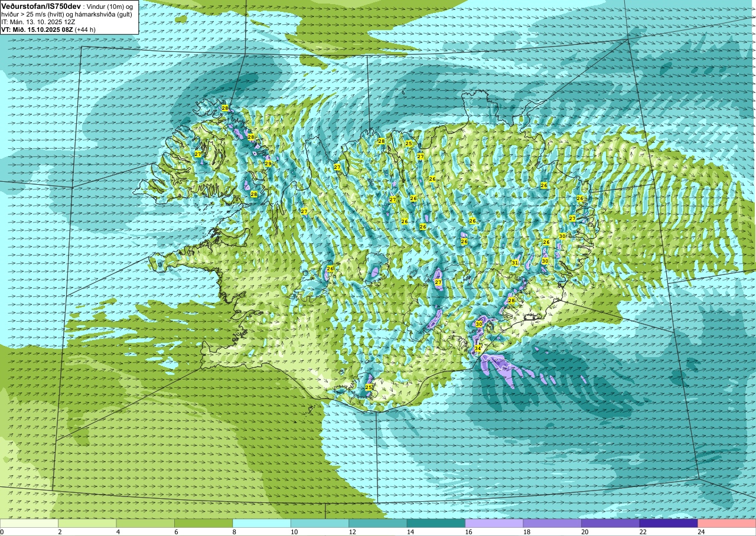The image size is (756, 536).
Task: Select the 20–22 m/s violet legend swatch
Action: (611, 523)
